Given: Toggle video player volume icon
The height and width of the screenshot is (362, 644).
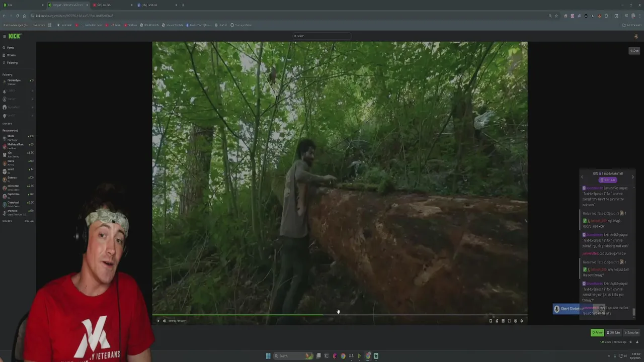Looking at the screenshot, I should (x=164, y=321).
